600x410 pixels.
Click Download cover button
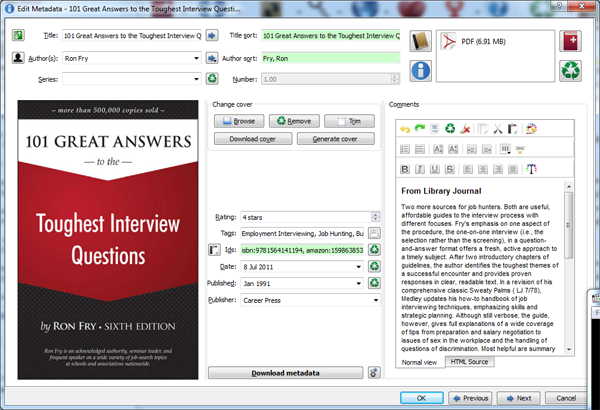click(253, 139)
